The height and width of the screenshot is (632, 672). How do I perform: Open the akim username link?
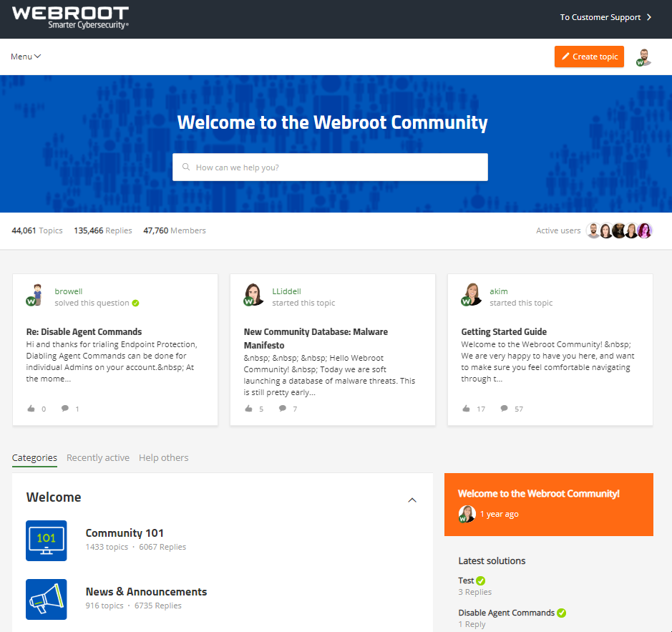(498, 291)
